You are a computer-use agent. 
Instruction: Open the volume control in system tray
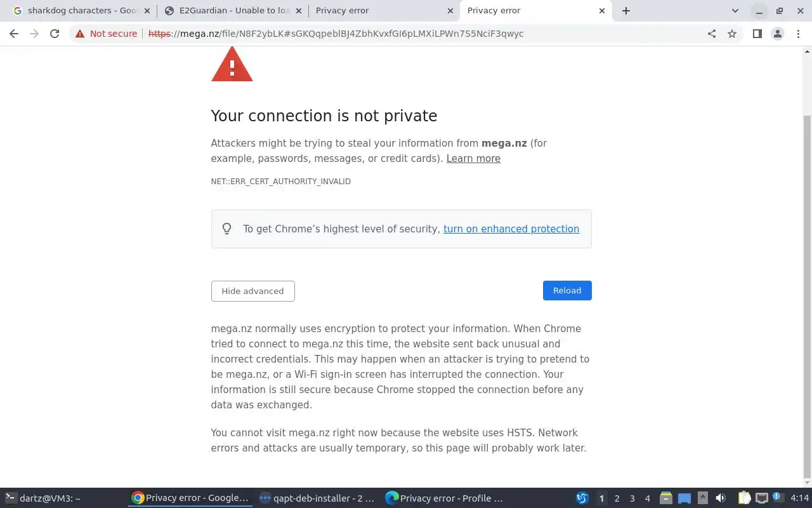tap(720, 498)
